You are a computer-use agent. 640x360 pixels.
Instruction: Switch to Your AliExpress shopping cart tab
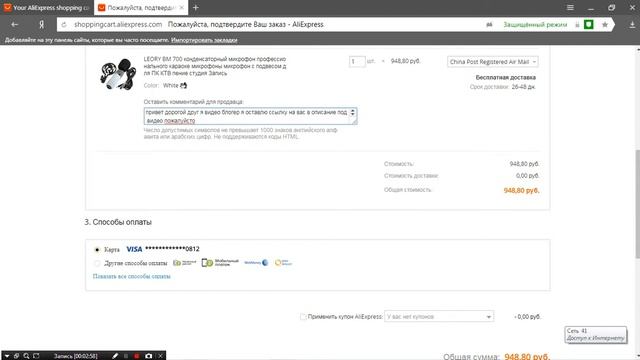click(47, 7)
